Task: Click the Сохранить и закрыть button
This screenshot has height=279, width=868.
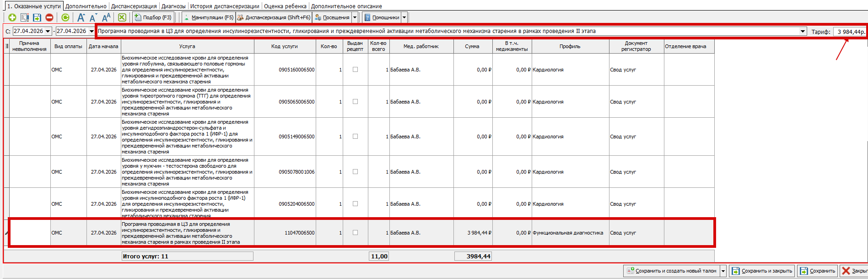Action: (x=762, y=271)
